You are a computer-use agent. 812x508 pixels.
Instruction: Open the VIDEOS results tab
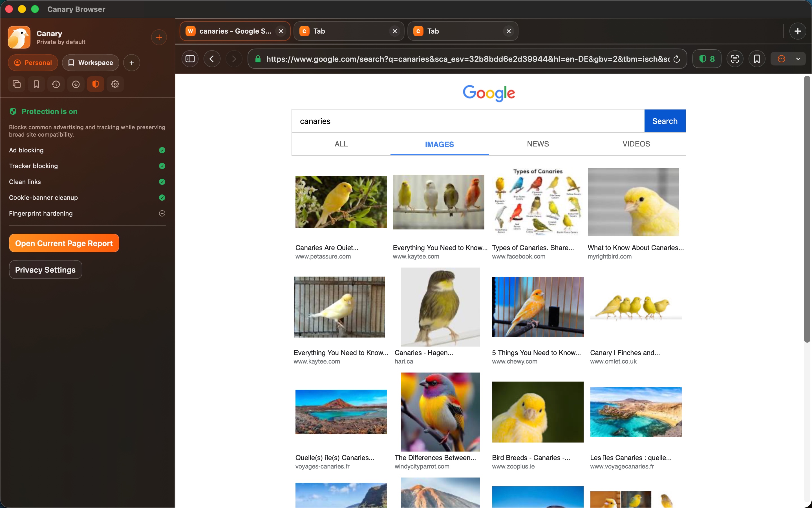coord(636,144)
